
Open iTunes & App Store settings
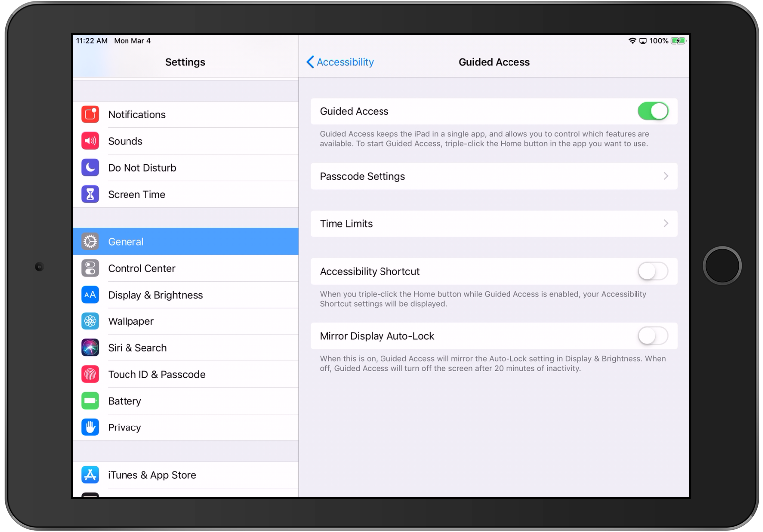(185, 475)
